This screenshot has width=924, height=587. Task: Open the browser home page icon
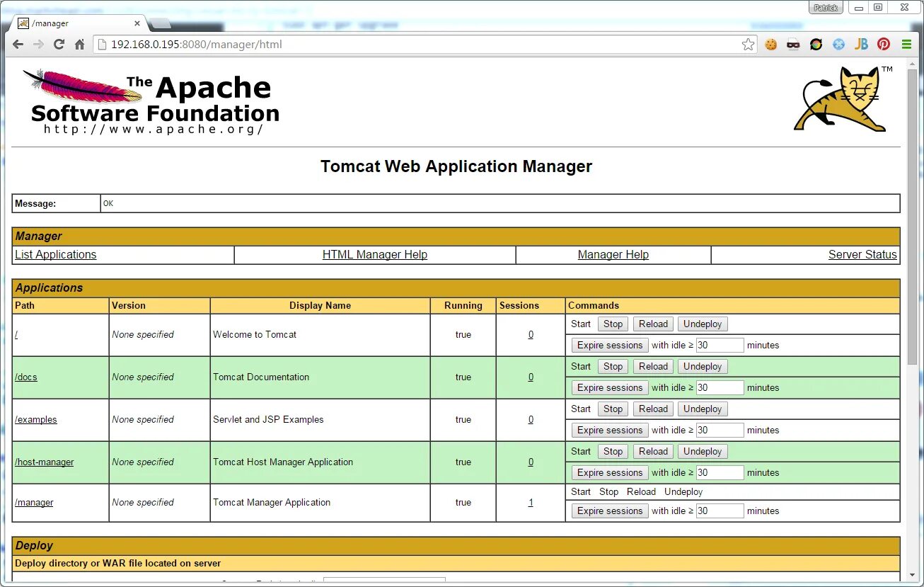click(79, 45)
